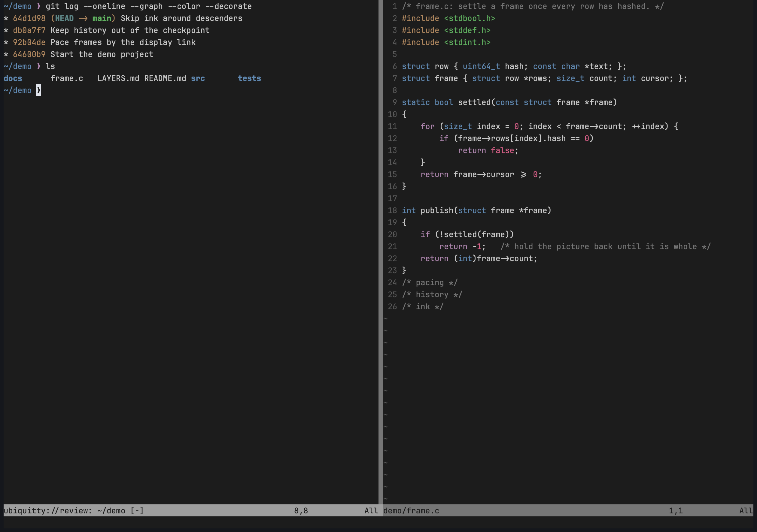Click commit hash 64d1d98
Image resolution: width=757 pixels, height=532 pixels.
[29, 18]
